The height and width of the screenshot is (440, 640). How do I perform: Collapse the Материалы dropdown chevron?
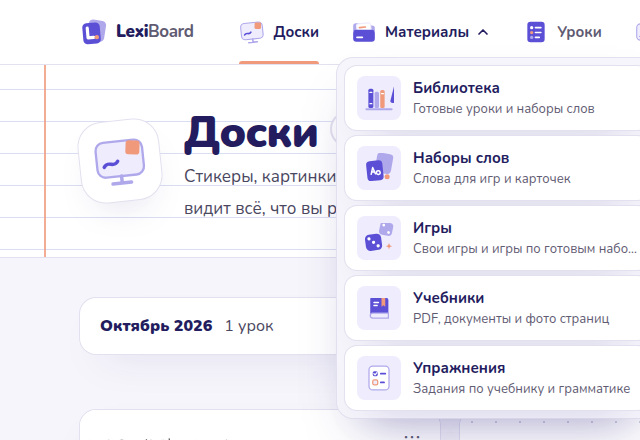point(483,32)
